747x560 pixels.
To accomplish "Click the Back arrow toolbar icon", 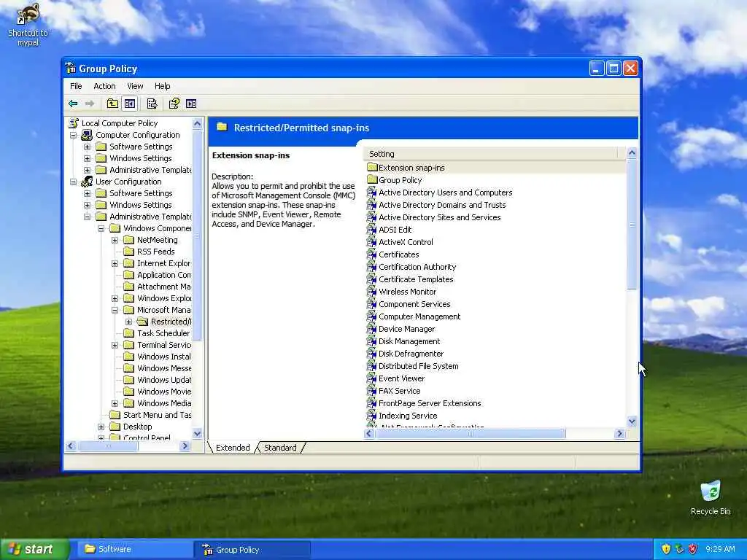I will 73,104.
